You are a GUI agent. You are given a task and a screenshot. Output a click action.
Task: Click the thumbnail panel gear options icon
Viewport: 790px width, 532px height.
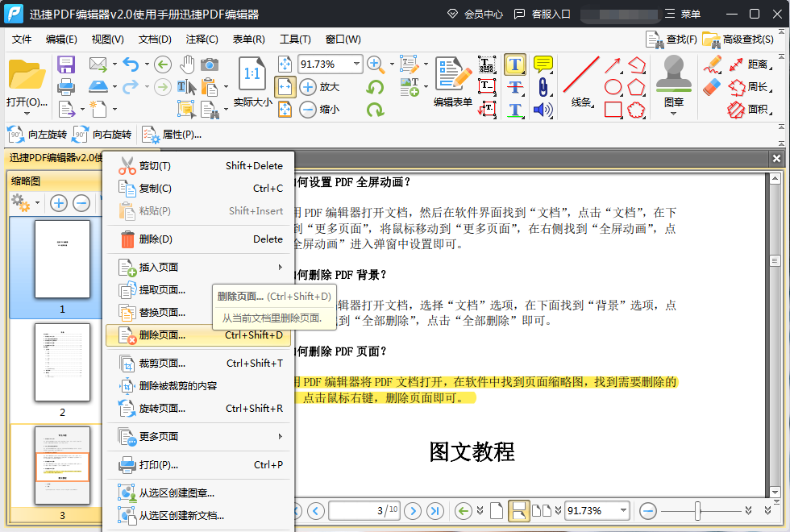point(21,203)
